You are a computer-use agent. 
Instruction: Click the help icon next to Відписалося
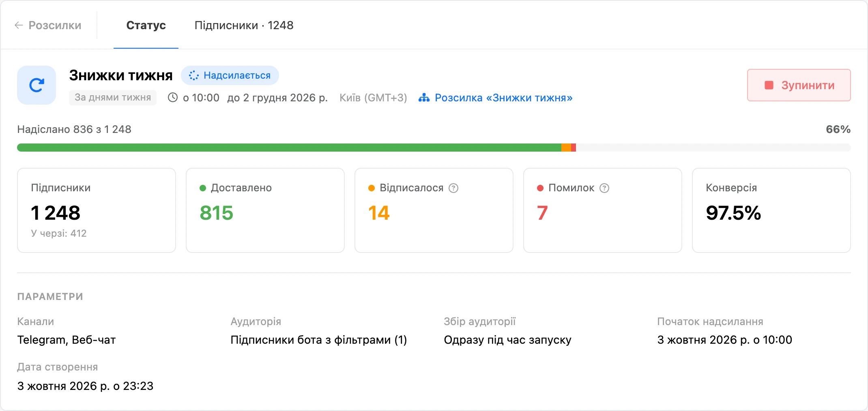pos(453,188)
